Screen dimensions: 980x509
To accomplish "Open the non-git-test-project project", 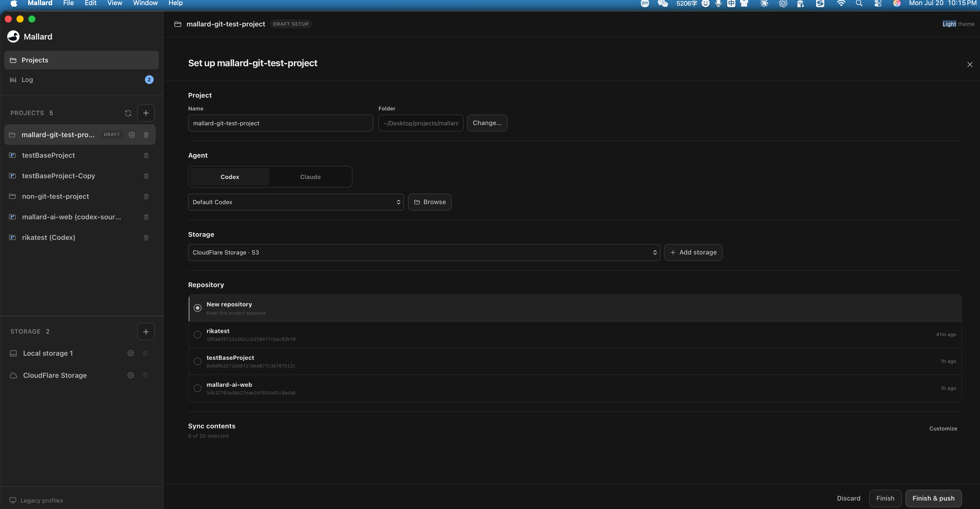I will pos(80,196).
